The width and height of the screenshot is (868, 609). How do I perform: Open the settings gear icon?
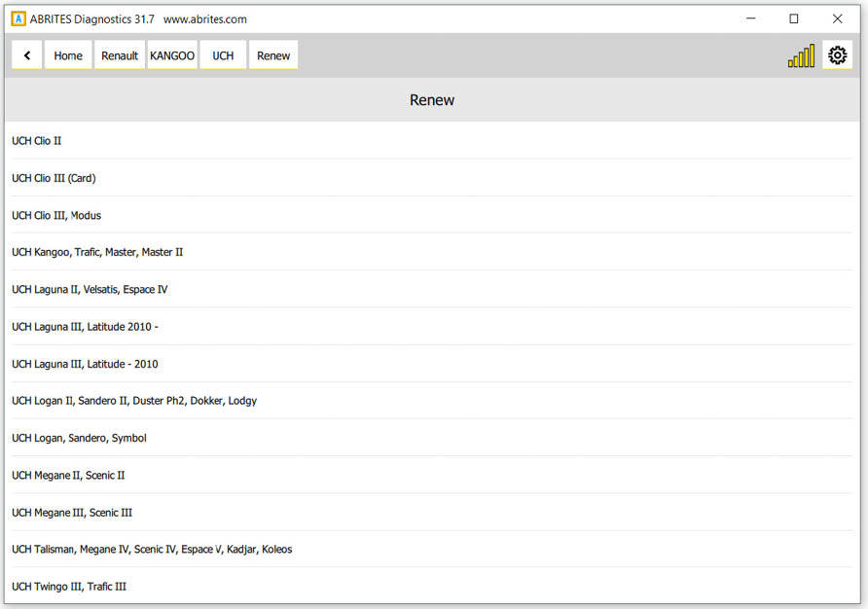[x=837, y=55]
